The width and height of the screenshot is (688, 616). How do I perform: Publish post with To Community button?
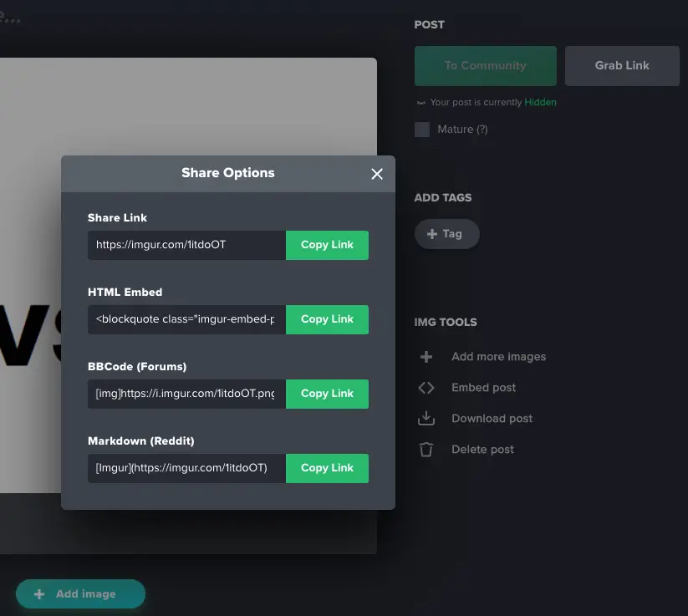tap(486, 66)
